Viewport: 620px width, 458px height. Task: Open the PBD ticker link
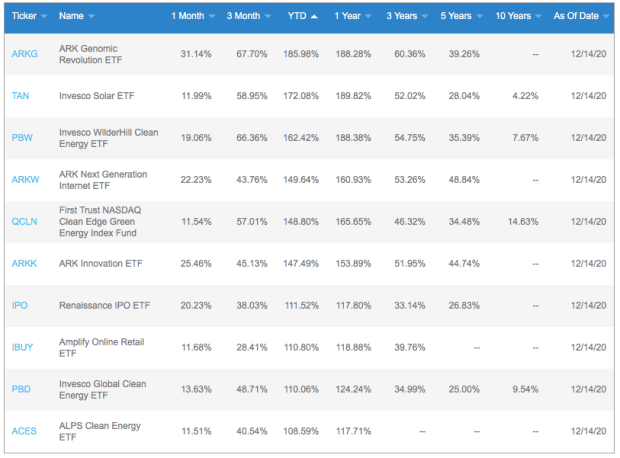[21, 389]
